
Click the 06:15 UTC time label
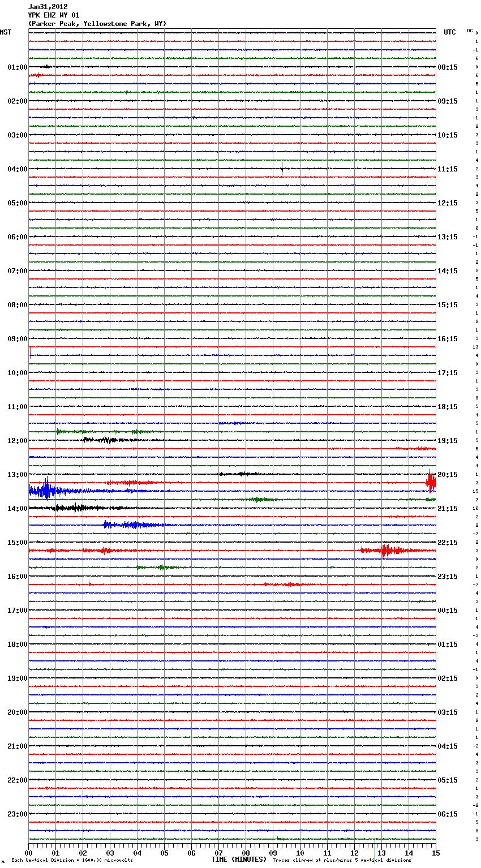(448, 814)
